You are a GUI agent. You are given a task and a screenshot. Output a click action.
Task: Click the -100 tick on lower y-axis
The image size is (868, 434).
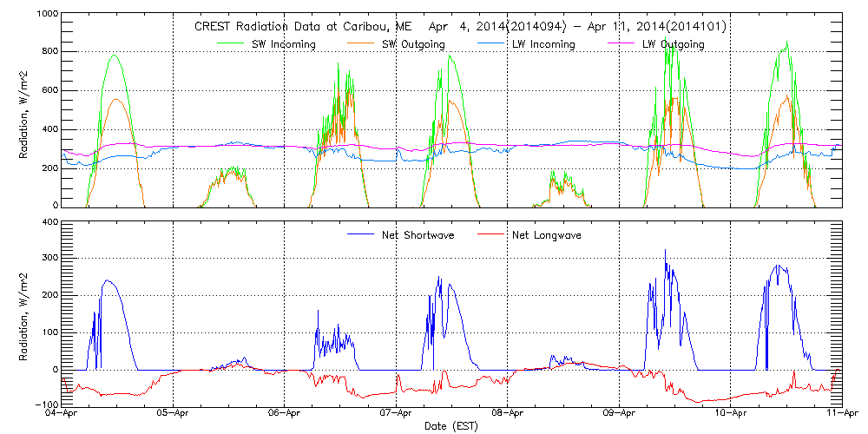tap(48, 404)
